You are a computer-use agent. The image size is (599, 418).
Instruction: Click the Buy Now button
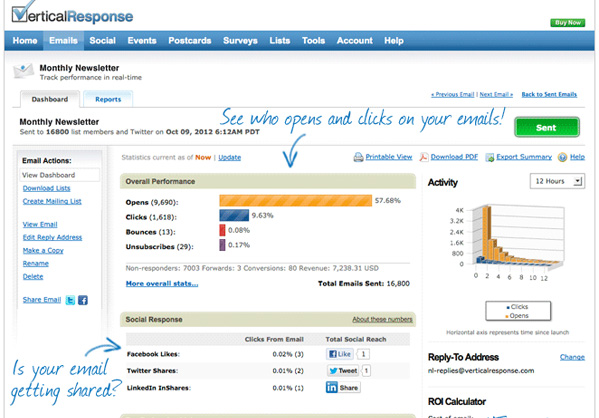pos(567,23)
